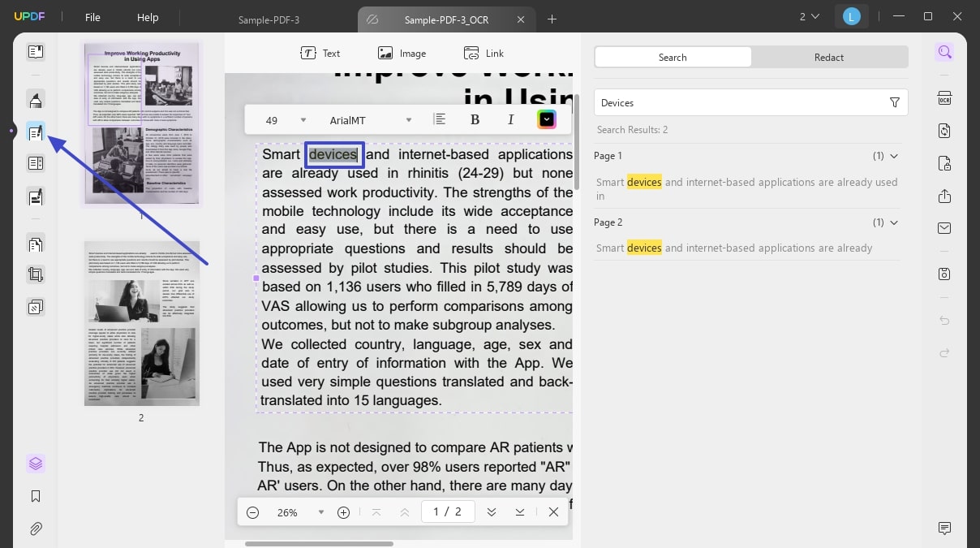Open the Organize Pages tool
The width and height of the screenshot is (980, 548).
(35, 244)
